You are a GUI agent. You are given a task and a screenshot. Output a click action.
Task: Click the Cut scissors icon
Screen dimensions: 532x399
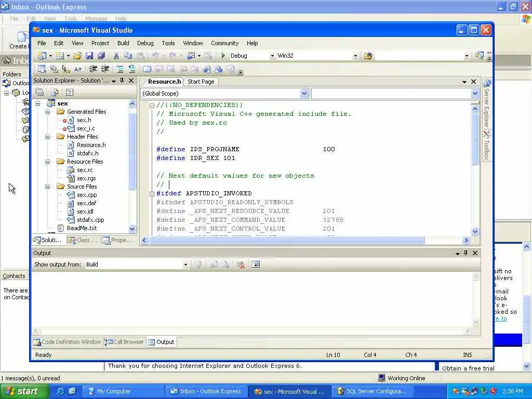click(116, 56)
